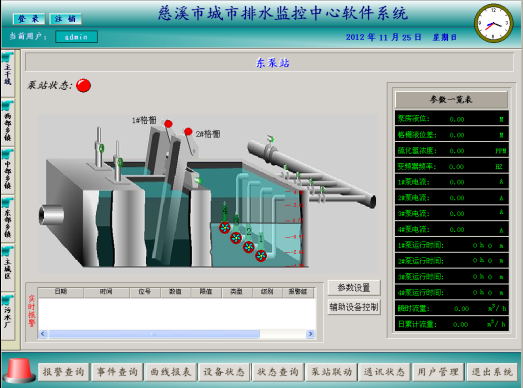Select the 2#格栅 red indicator light
523x388 pixels.
pos(188,132)
